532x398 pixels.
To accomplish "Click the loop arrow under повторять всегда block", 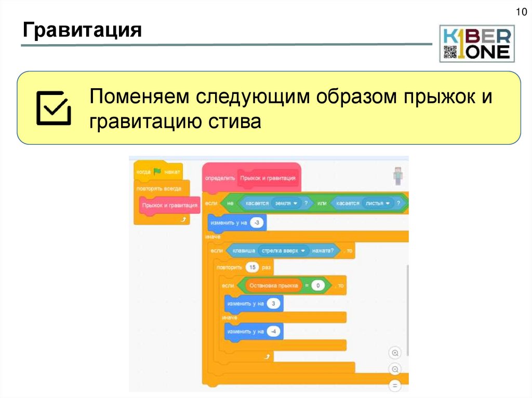I will (183, 219).
